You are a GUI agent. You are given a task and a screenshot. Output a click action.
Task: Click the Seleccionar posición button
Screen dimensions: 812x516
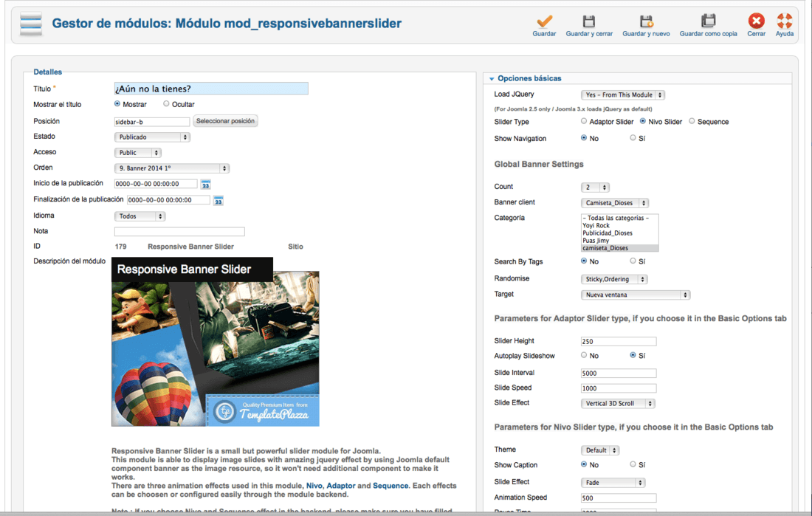click(x=225, y=121)
